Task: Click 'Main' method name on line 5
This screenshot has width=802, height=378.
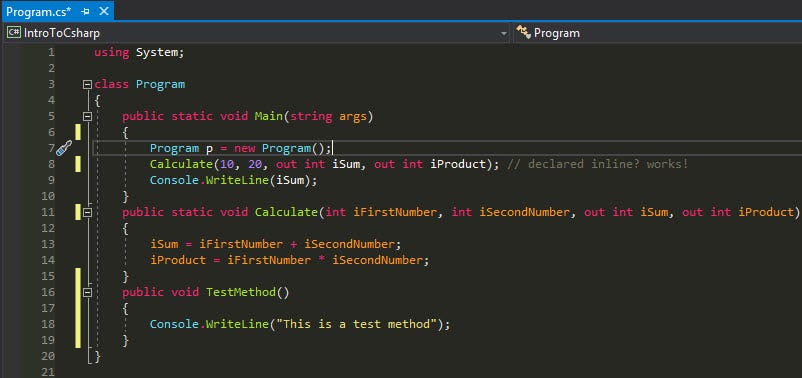Action: 269,116
